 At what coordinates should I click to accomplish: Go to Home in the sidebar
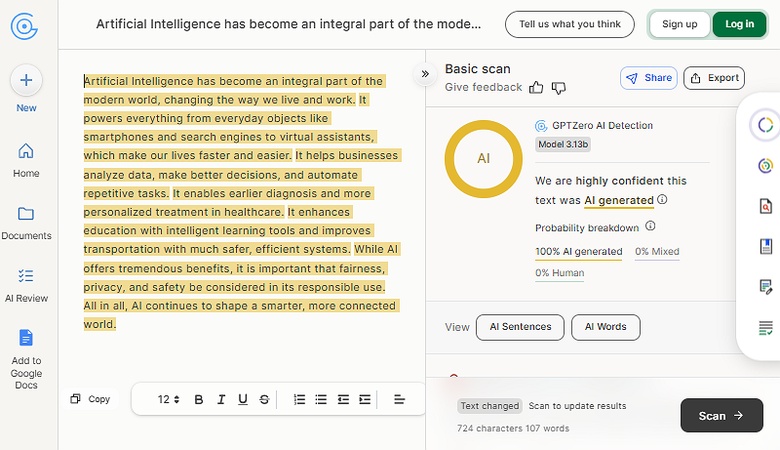(x=26, y=151)
